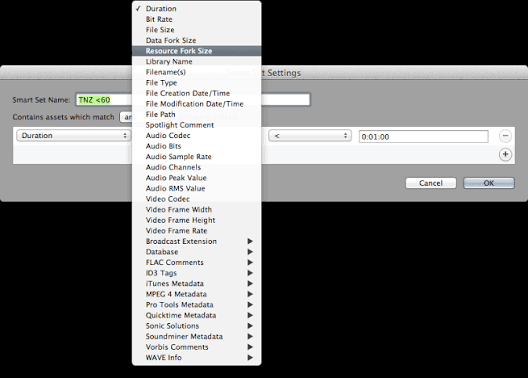Choose Audio Bits menu item

197,146
